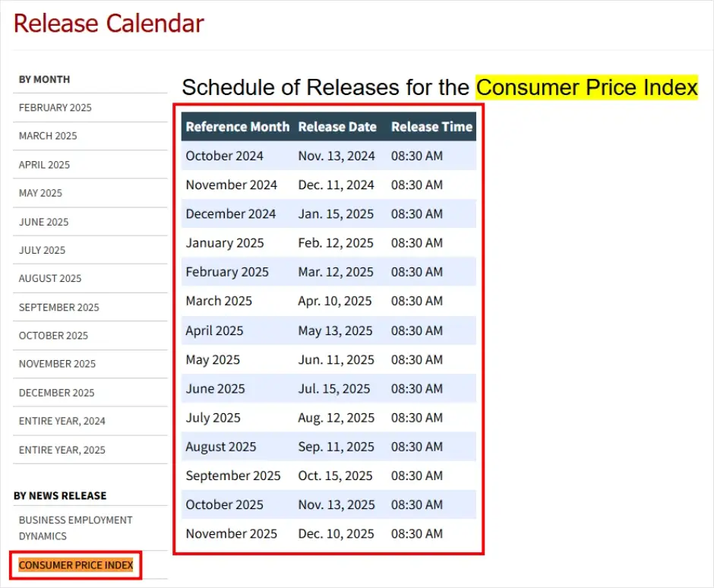Select December 2025 in By Month list

click(56, 393)
